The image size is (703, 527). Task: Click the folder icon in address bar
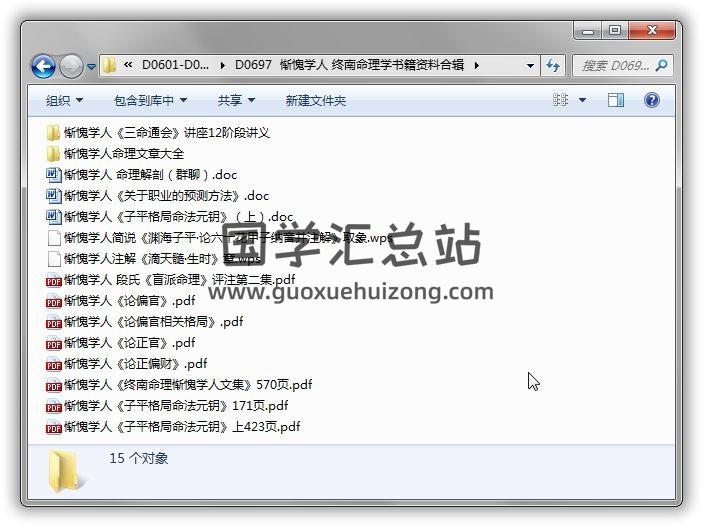coord(109,65)
